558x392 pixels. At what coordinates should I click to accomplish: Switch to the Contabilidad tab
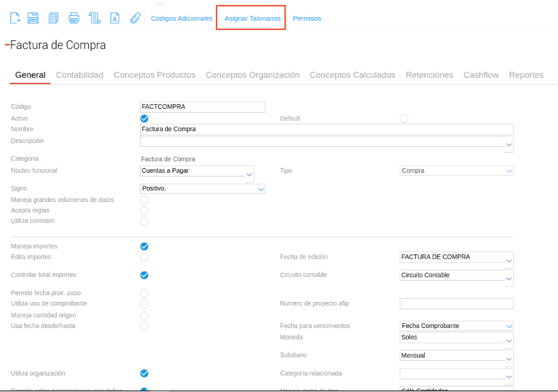pyautogui.click(x=80, y=75)
